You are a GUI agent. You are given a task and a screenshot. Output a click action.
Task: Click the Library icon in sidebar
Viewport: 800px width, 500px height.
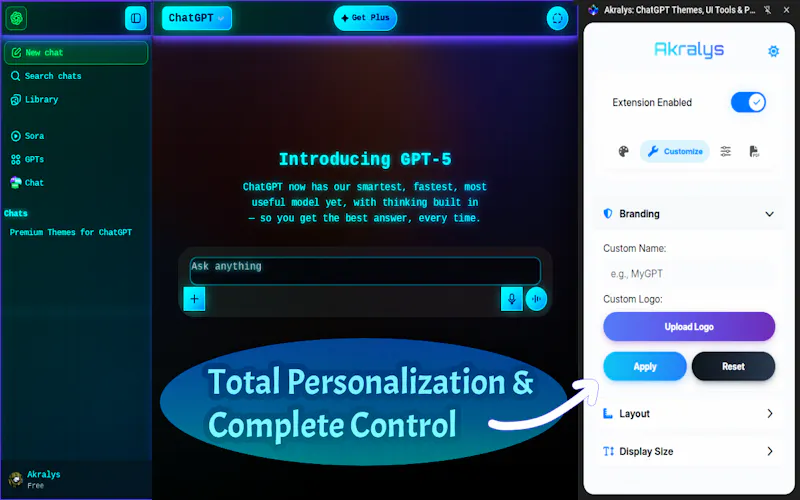pos(16,99)
